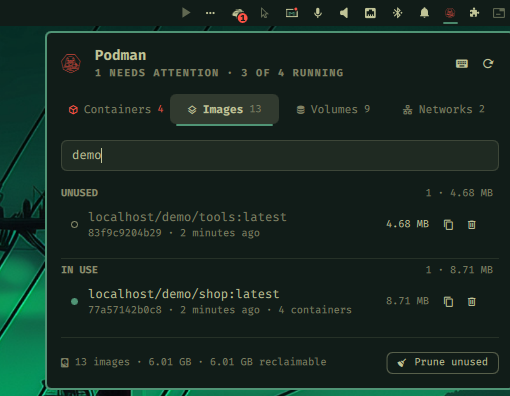The image size is (510, 396).
Task: Delete the localhost/demo/shop:latest image
Action: click(x=471, y=302)
